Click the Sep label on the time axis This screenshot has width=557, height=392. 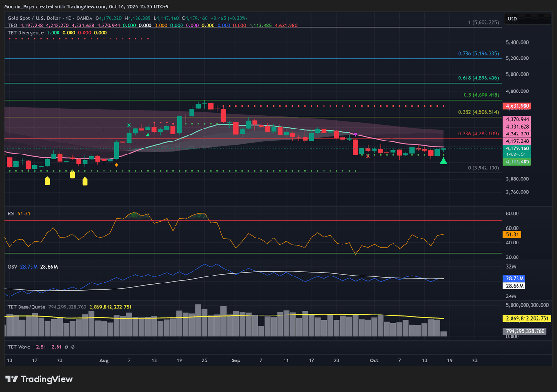coord(236,360)
